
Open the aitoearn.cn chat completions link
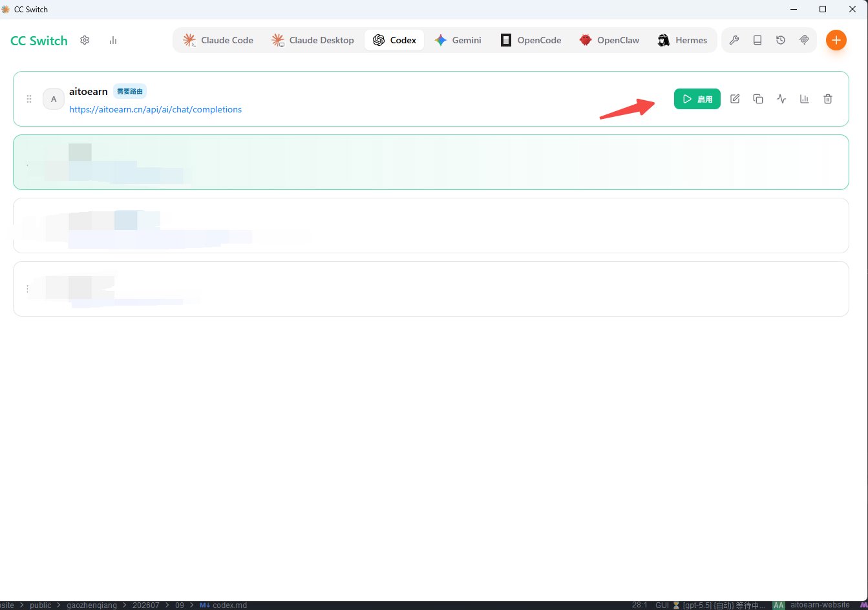155,109
